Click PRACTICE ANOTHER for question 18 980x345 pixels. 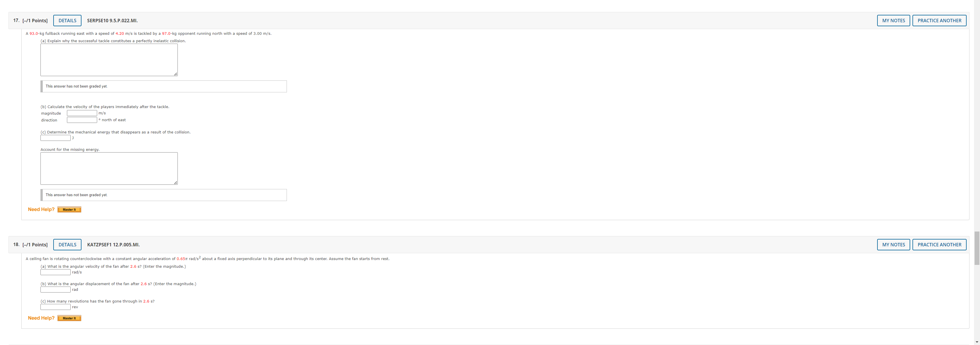pos(939,244)
